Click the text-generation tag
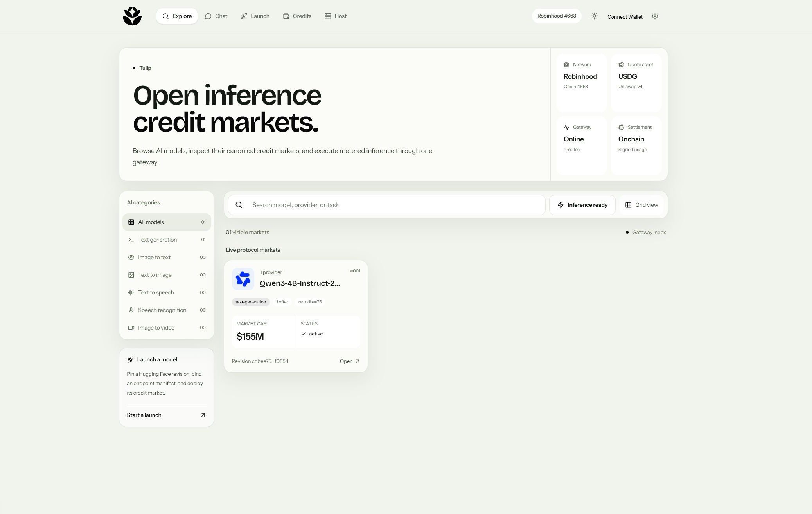The width and height of the screenshot is (812, 514). click(251, 302)
